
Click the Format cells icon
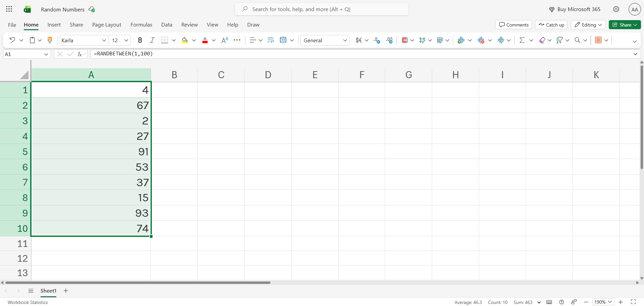501,40
